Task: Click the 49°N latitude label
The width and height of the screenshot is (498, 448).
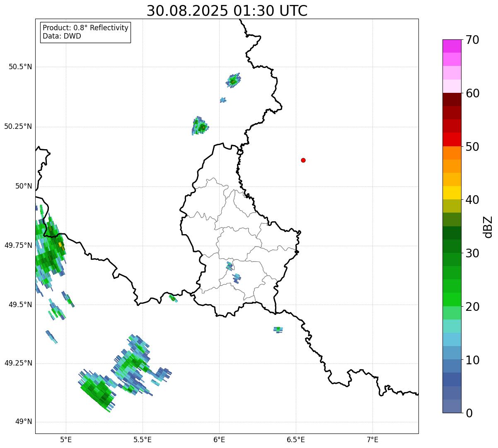Action: pos(23,422)
